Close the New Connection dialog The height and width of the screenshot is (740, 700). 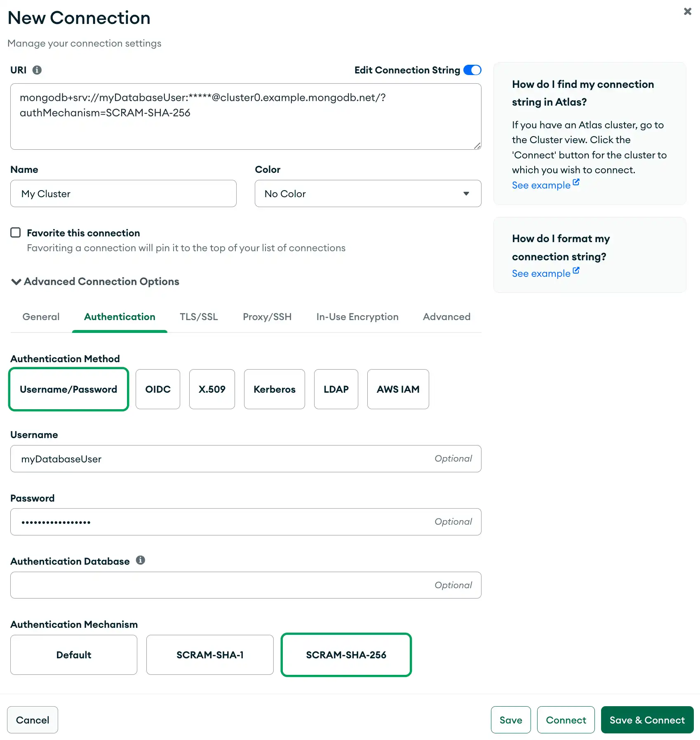[687, 12]
